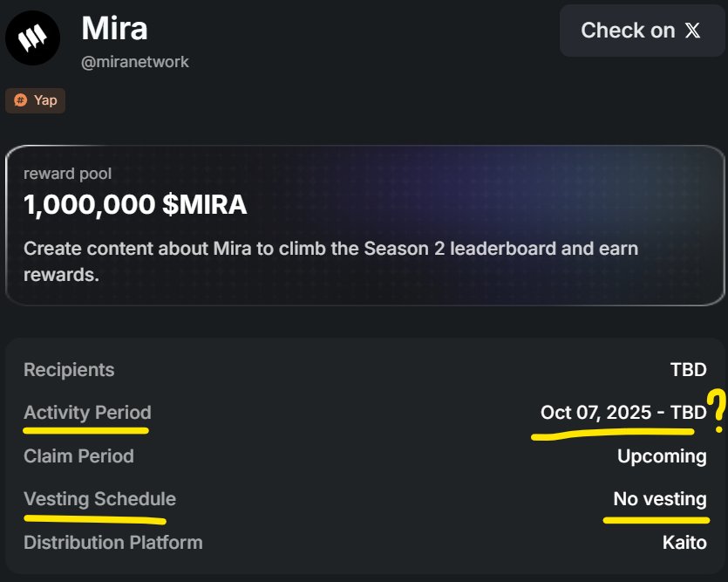The height and width of the screenshot is (582, 728).
Task: Select the Yap tag badge
Action: point(36,100)
